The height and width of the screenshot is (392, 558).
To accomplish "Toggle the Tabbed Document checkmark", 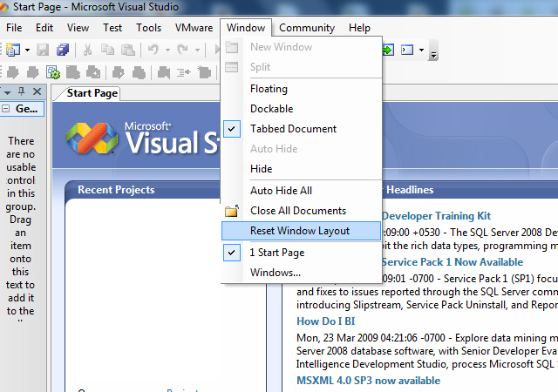I will (232, 129).
